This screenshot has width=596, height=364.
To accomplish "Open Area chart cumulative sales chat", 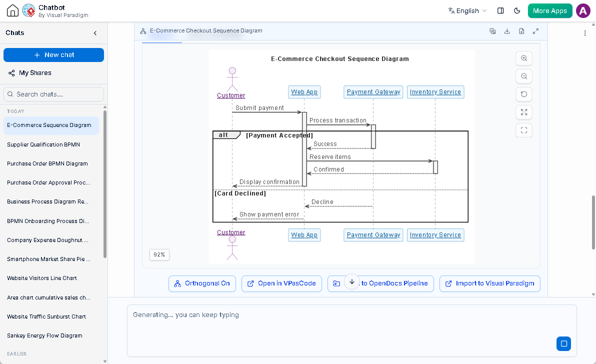I will (51, 297).
